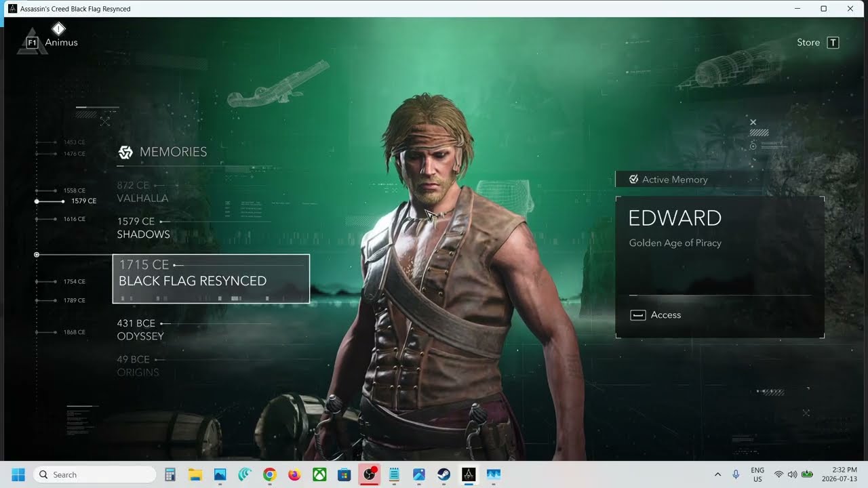Click the battery tray icon

click(808, 474)
